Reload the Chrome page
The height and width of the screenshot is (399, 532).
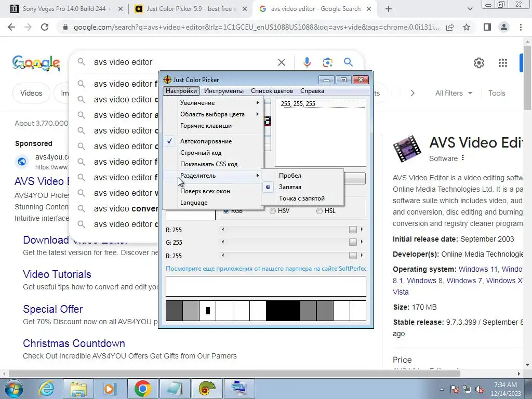pos(45,27)
